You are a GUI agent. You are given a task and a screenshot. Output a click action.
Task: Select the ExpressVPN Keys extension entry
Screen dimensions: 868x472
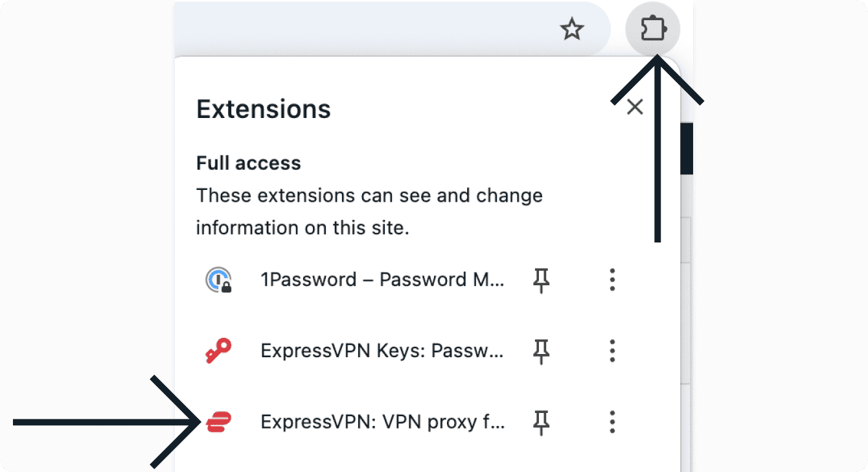pos(382,351)
